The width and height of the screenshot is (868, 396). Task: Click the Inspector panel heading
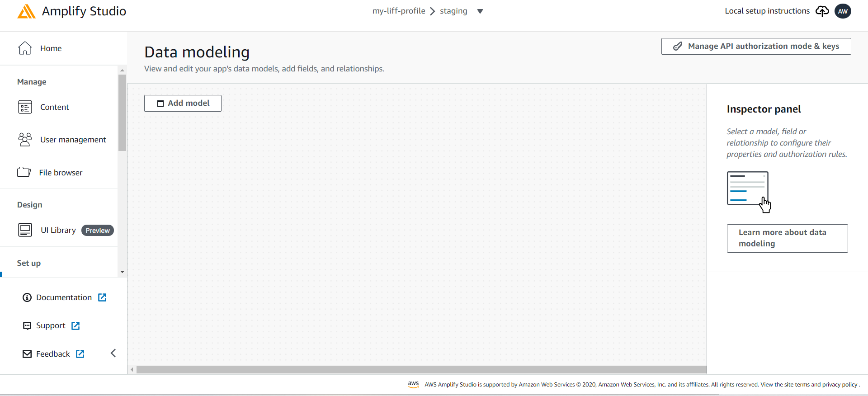(x=764, y=109)
